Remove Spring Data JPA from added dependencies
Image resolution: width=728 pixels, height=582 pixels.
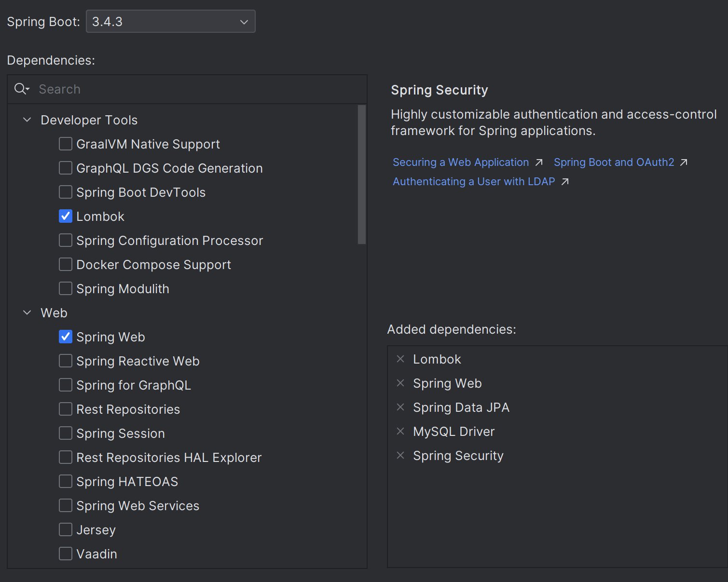400,407
